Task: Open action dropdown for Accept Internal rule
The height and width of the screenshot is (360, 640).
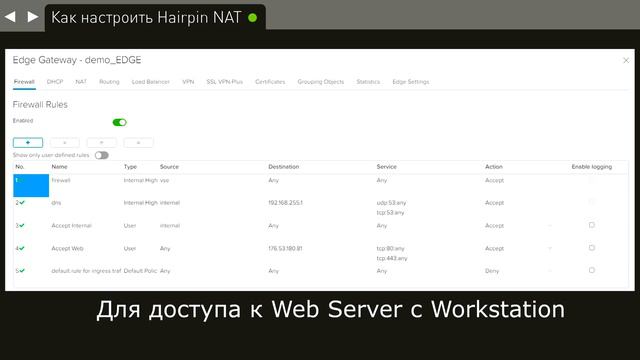Action: point(550,225)
